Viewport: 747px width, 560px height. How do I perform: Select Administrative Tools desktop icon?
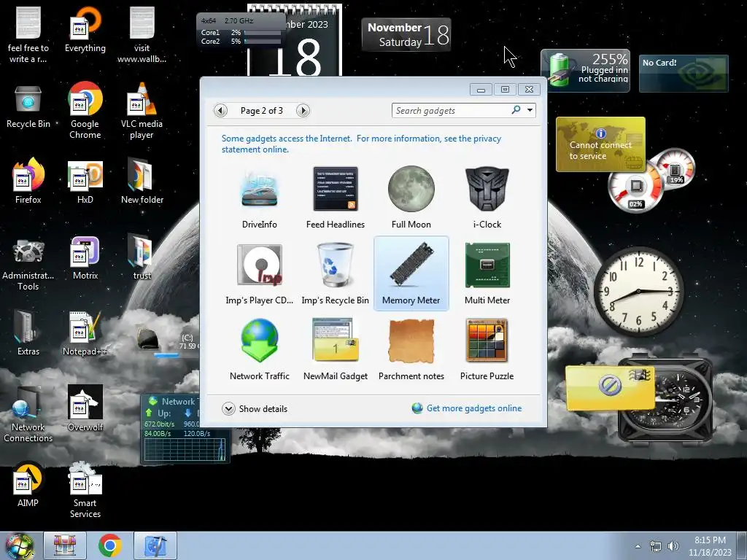28,265
